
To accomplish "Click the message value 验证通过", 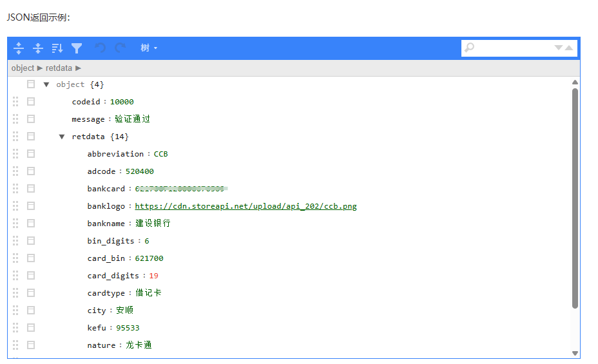I will pyautogui.click(x=132, y=119).
